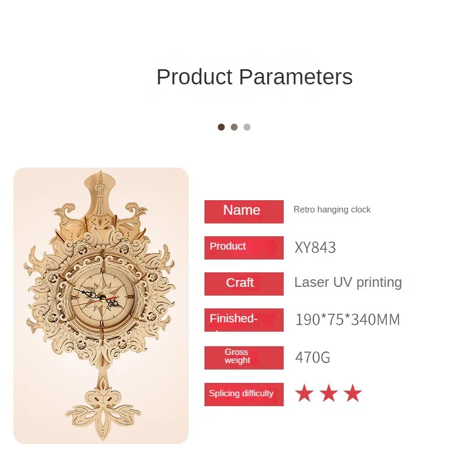Click the compass star on the clock face
This screenshot has height=476, width=466.
click(103, 297)
